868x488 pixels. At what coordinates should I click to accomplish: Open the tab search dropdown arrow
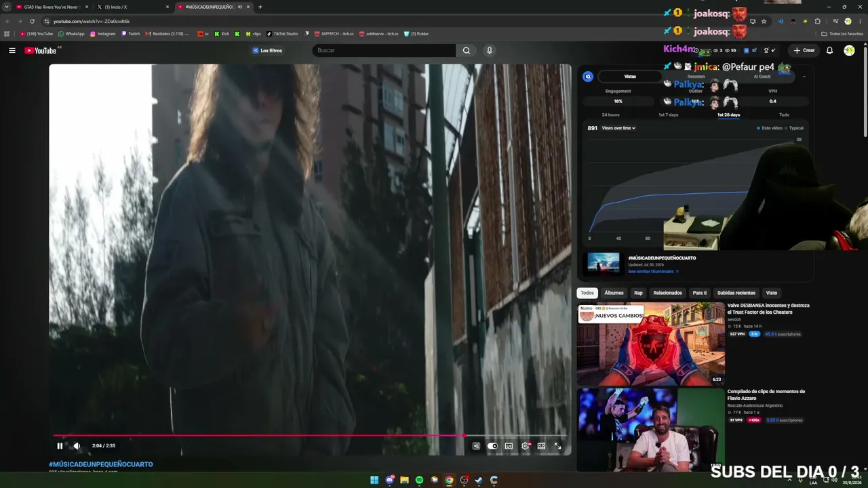(7, 7)
